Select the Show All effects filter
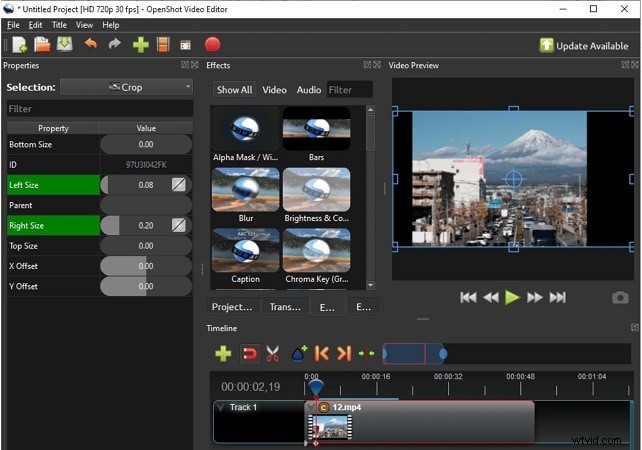642x450 pixels. 235,90
